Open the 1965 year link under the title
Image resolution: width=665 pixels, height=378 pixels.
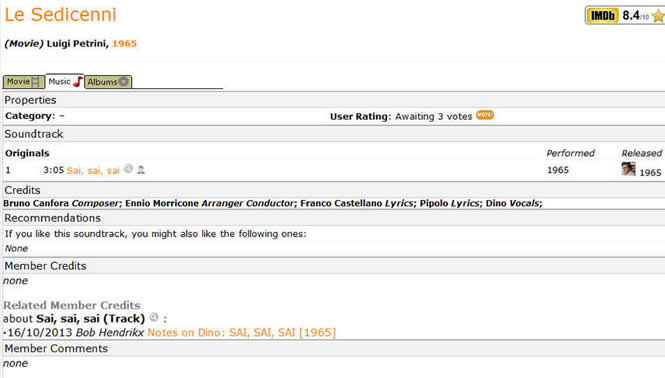tap(124, 44)
